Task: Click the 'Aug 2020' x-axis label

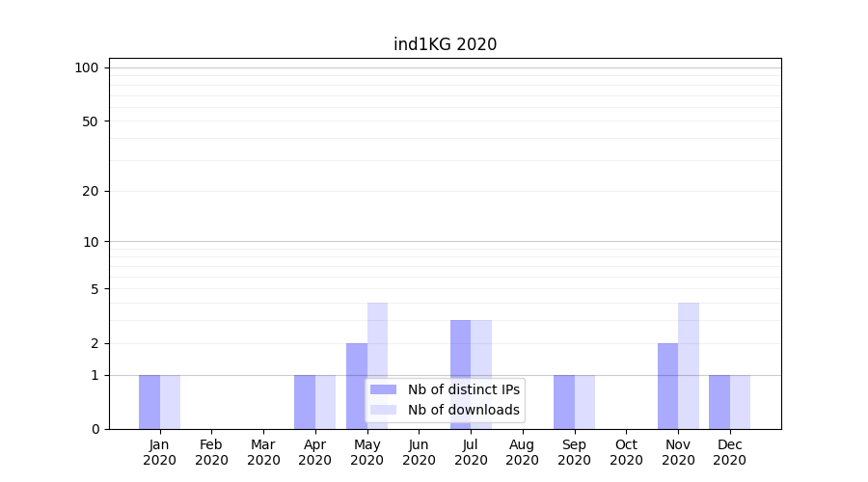Action: (x=522, y=452)
